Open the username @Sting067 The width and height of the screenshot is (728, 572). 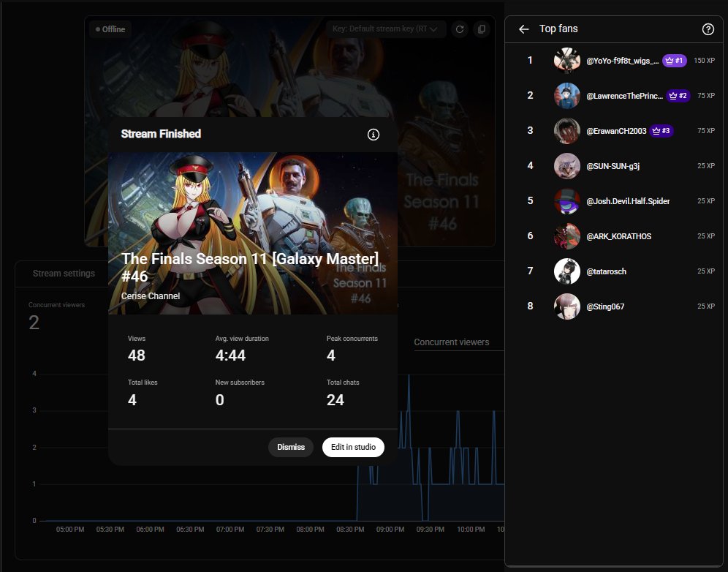(x=605, y=306)
